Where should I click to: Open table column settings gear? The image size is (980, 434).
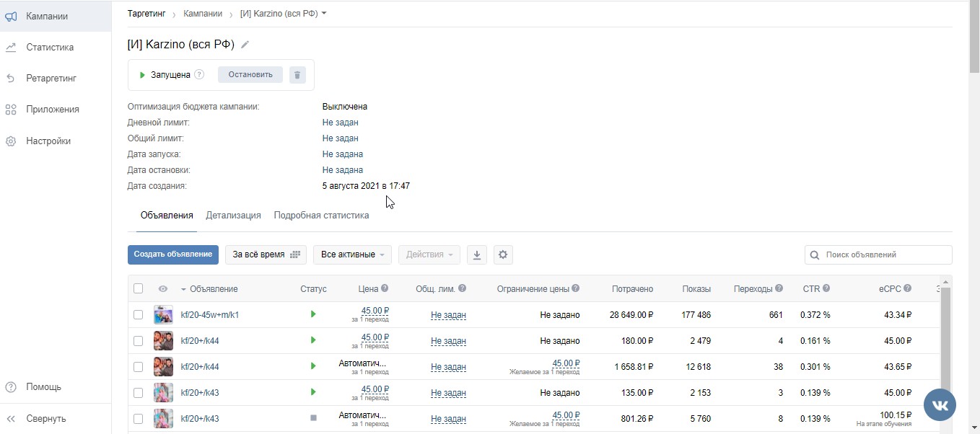503,254
